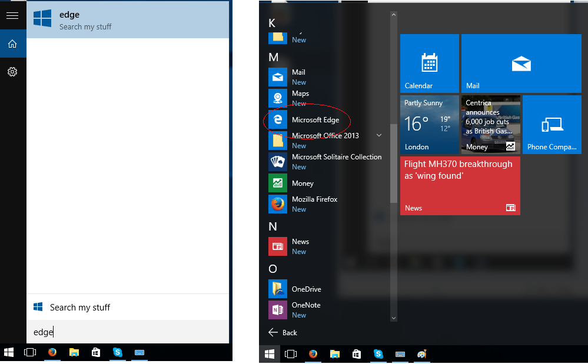Screen dimensions: 588x364
Task: Open on-screen keyboard on left taskbar
Action: pos(139,352)
